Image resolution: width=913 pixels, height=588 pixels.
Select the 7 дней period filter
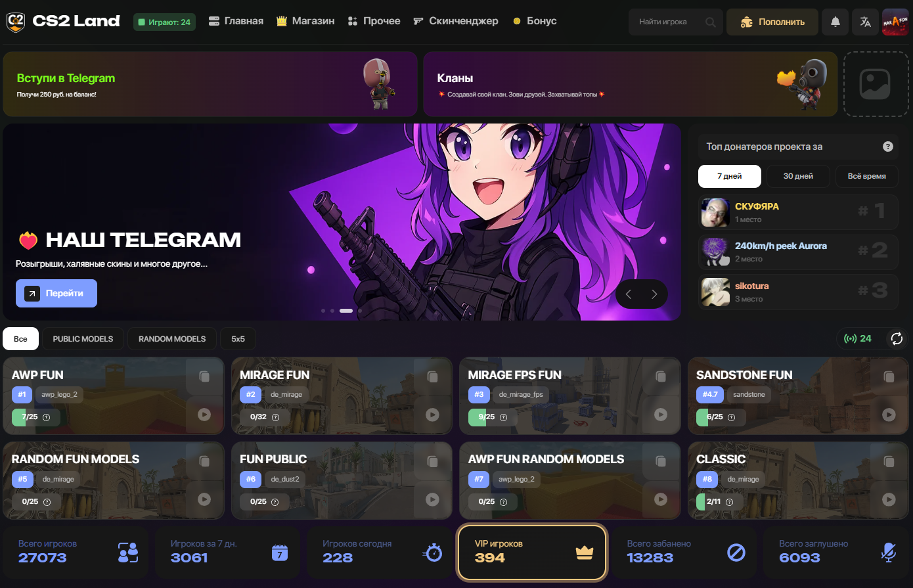(x=729, y=176)
